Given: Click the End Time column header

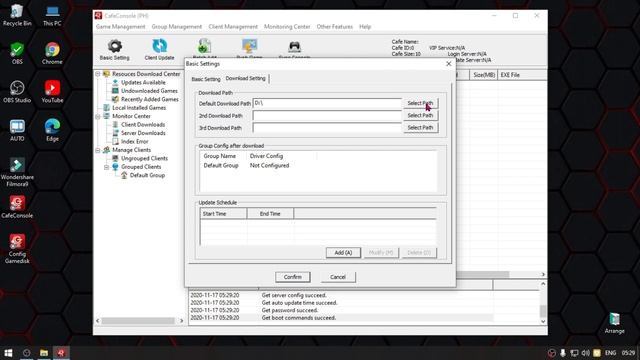Looking at the screenshot, I should [x=270, y=214].
